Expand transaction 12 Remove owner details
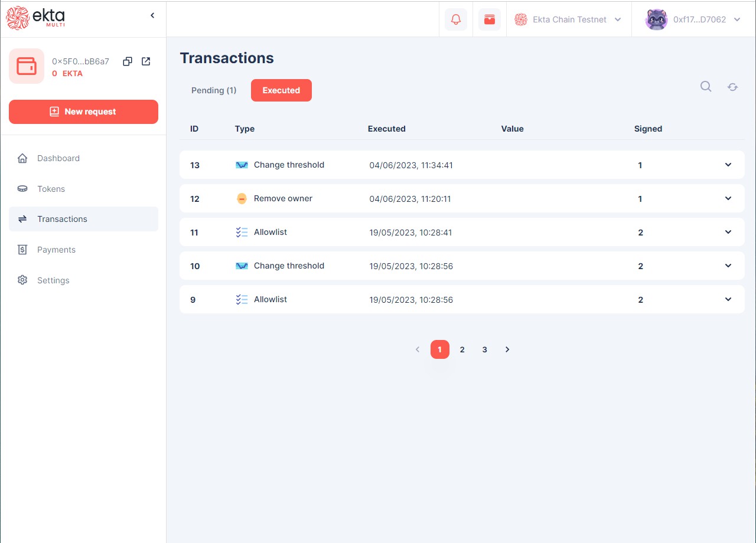The height and width of the screenshot is (543, 756). click(x=728, y=198)
